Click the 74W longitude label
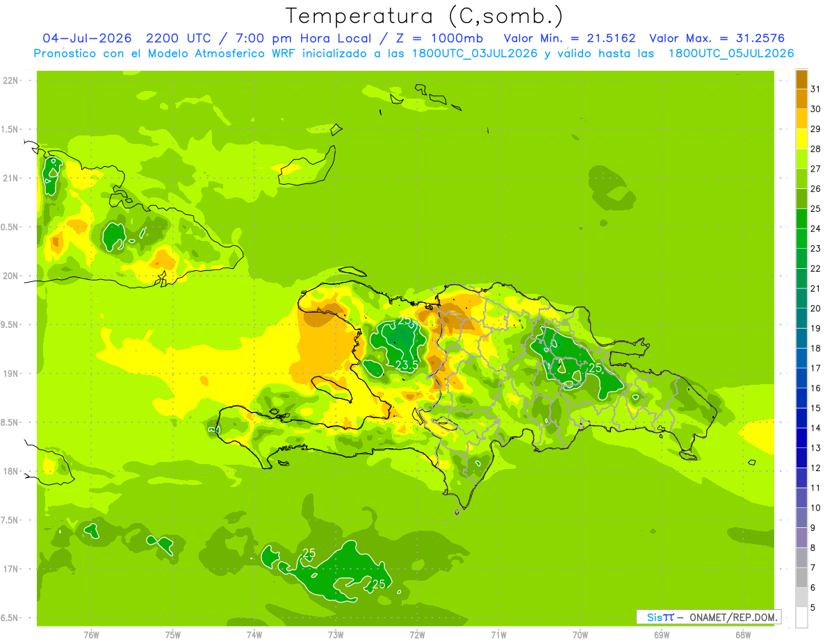 pyautogui.click(x=254, y=634)
